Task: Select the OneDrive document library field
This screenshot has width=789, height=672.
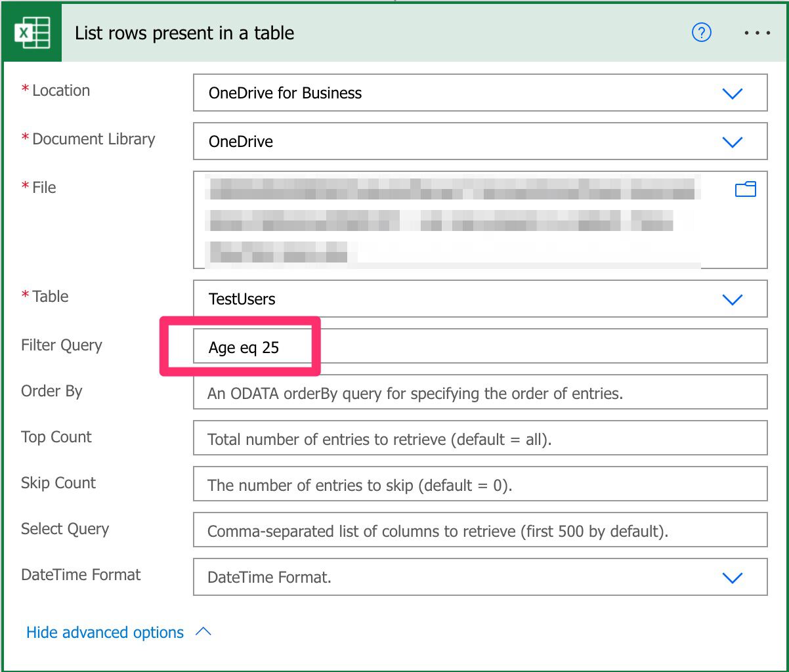Action: (459, 141)
